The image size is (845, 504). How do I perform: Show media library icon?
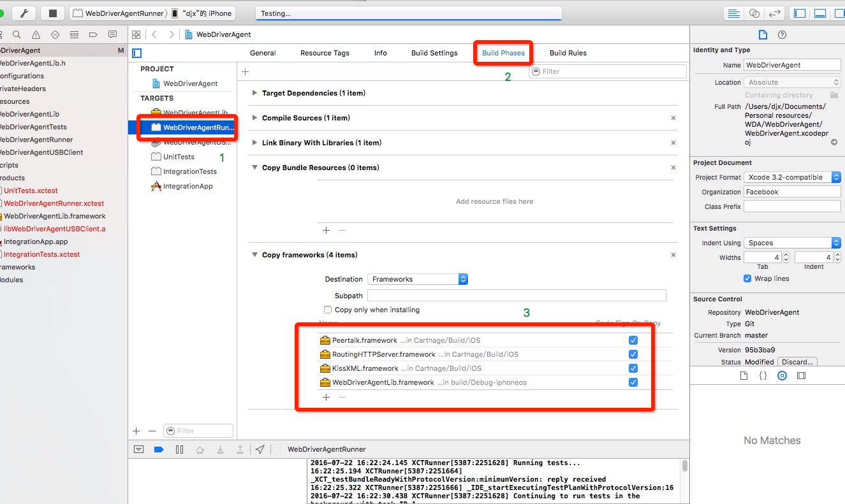tap(801, 376)
